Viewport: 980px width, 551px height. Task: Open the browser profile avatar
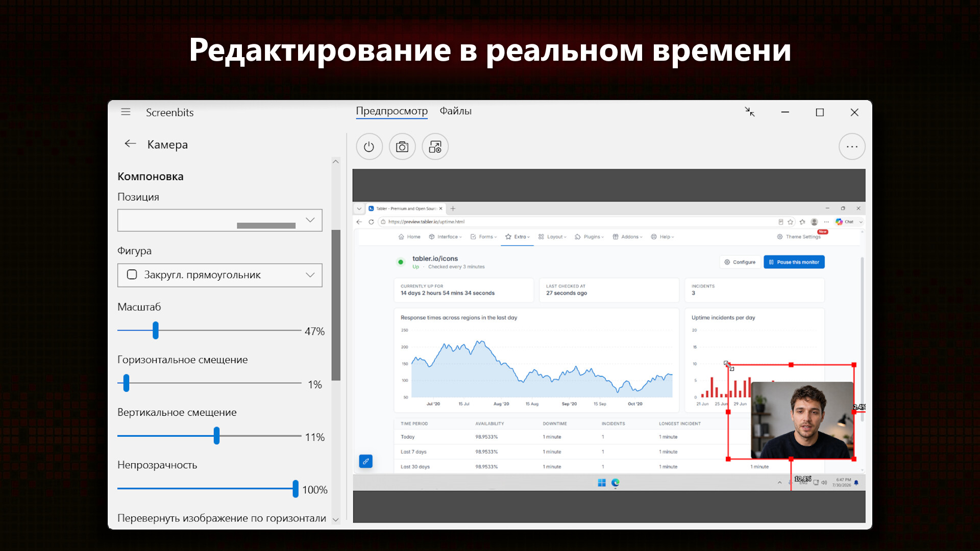815,222
